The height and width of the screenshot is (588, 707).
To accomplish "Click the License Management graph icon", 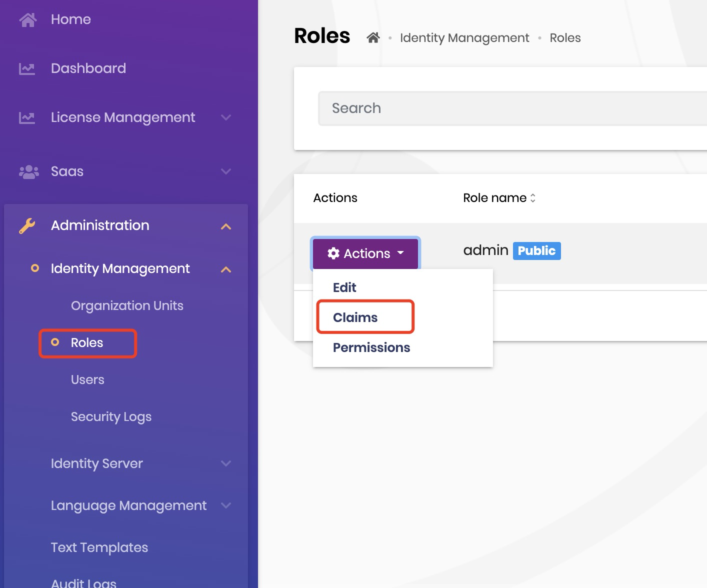I will pyautogui.click(x=27, y=117).
